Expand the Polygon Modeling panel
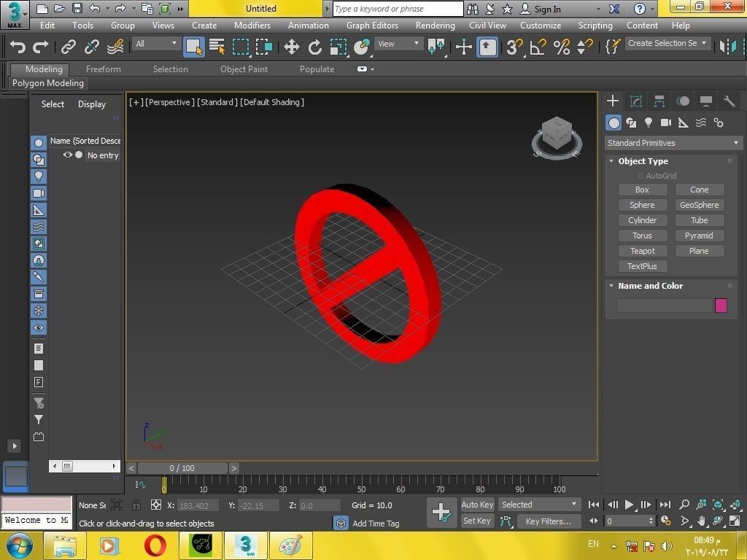The width and height of the screenshot is (747, 560). click(48, 83)
